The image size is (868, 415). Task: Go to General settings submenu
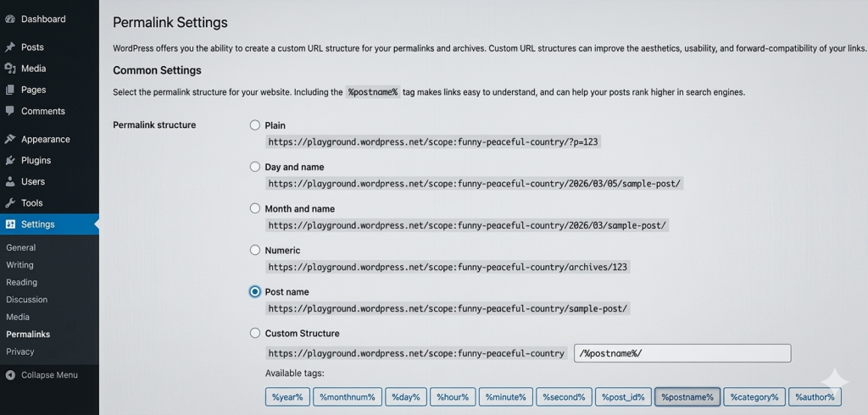coord(21,247)
